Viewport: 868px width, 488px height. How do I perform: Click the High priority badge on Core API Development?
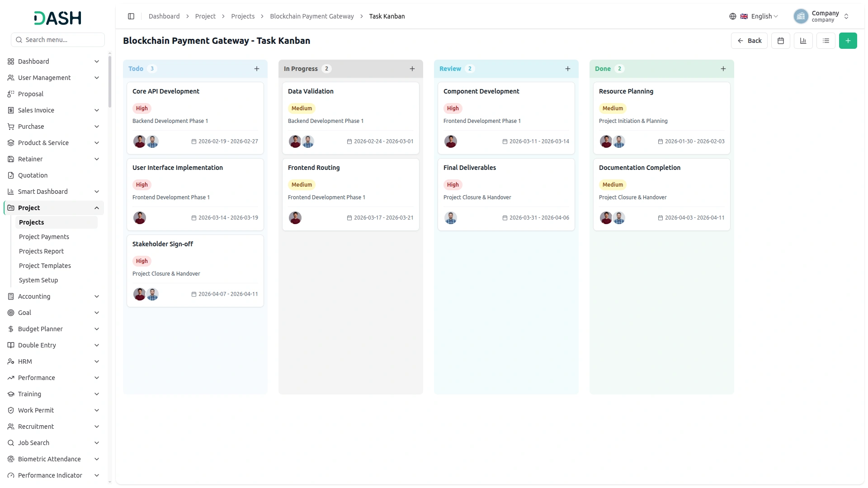142,108
